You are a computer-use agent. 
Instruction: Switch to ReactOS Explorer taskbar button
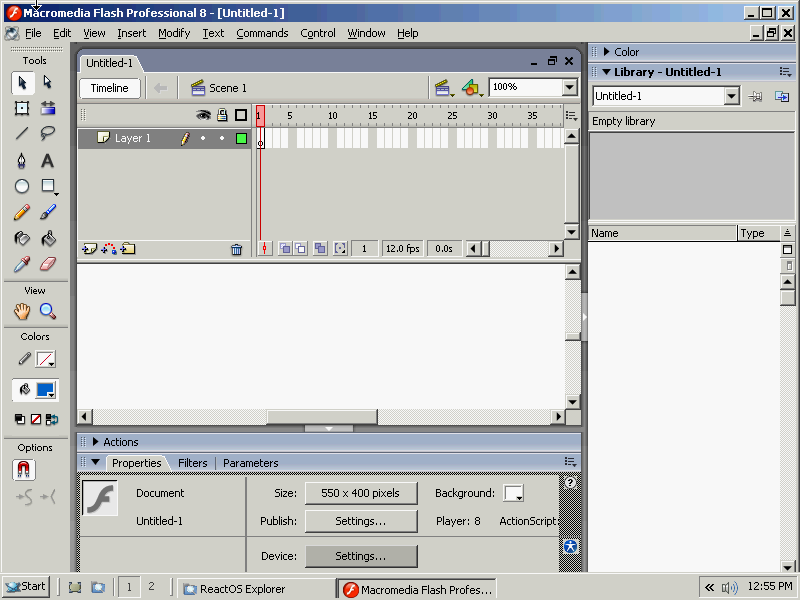point(255,589)
